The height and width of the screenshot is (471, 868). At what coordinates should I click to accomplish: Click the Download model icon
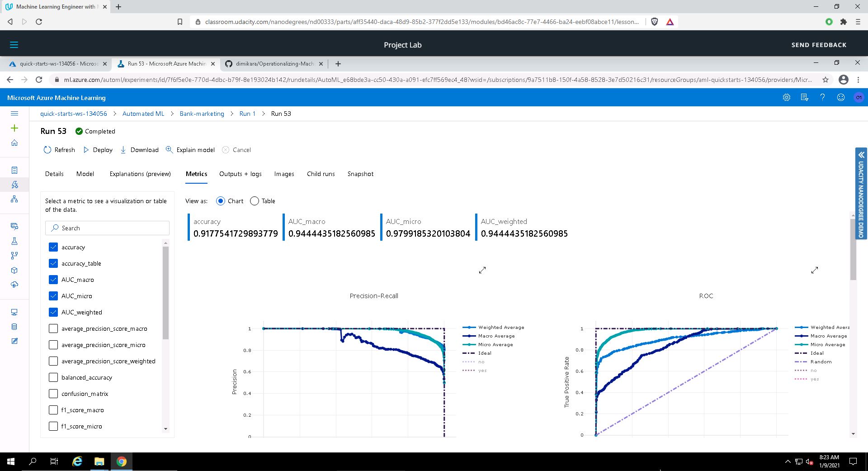point(123,150)
